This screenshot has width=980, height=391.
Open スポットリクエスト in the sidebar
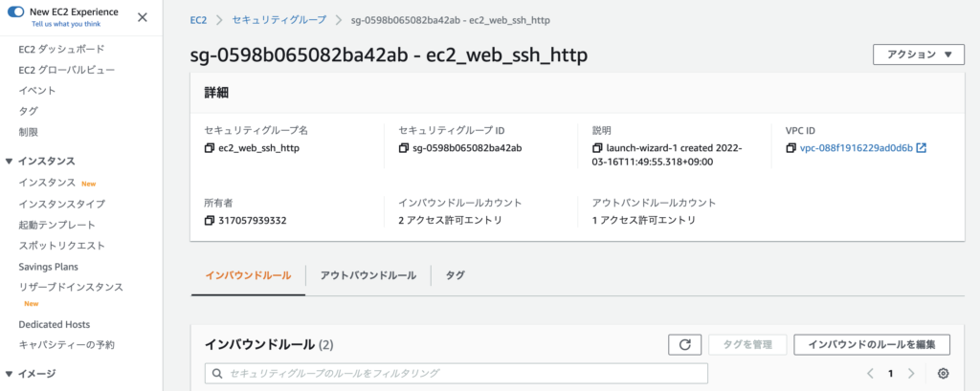click(62, 246)
